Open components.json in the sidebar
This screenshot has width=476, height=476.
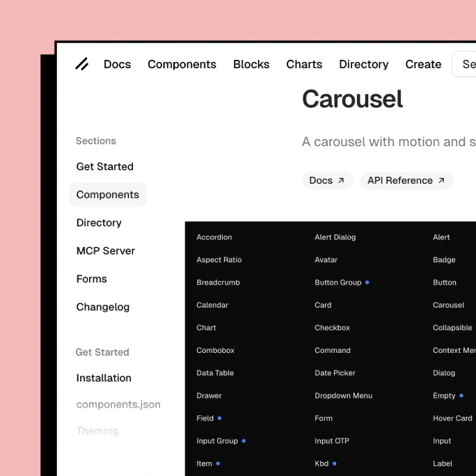pyautogui.click(x=118, y=404)
